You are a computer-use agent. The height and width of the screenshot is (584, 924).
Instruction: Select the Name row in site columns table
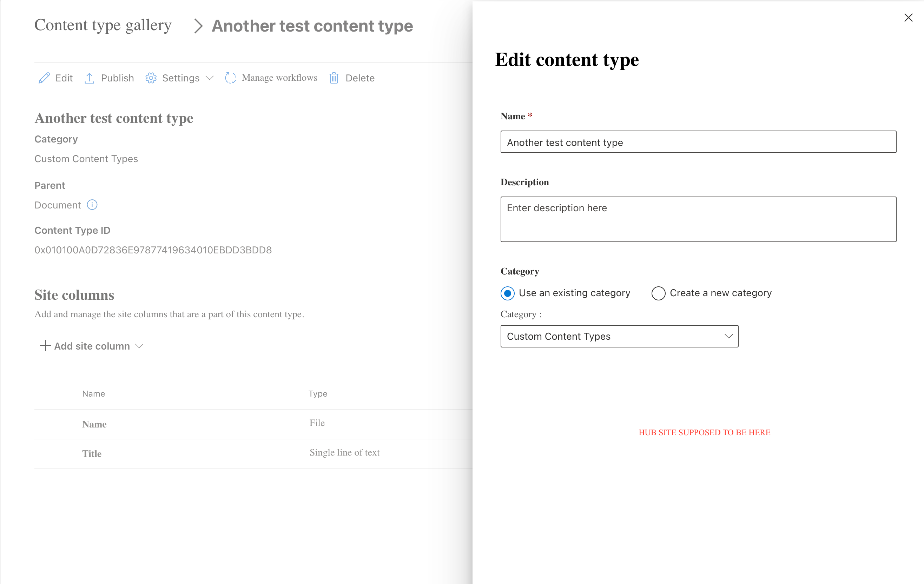click(x=94, y=424)
